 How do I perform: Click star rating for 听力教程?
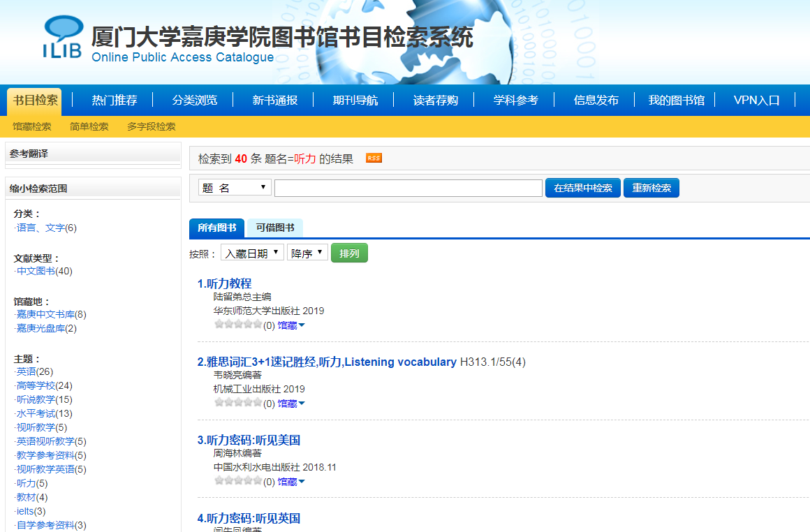pos(237,325)
